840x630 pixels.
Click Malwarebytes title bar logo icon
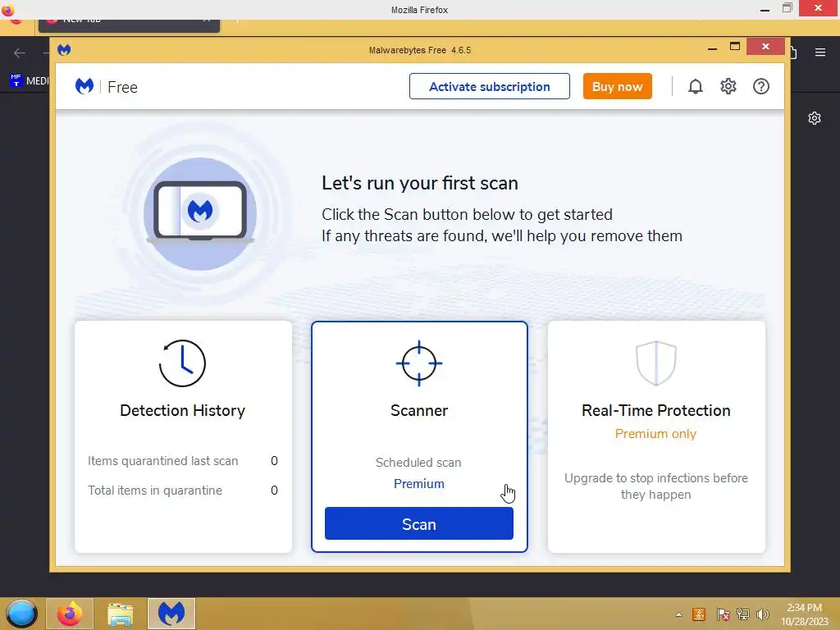tap(64, 50)
